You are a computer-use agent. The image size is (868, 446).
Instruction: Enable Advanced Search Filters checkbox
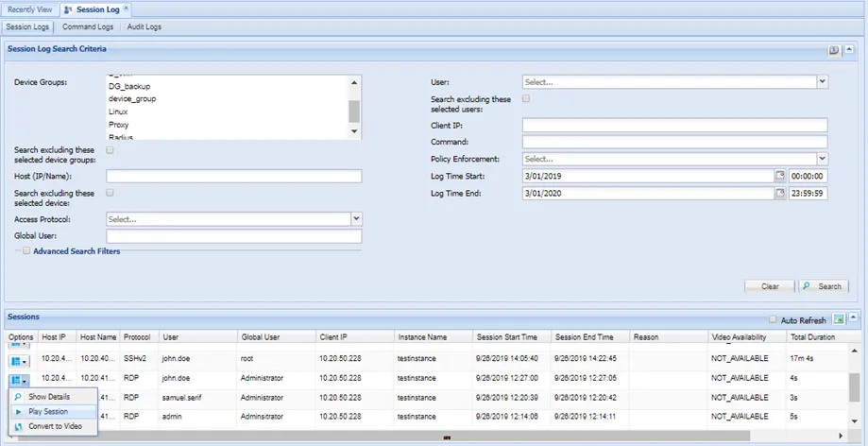pyautogui.click(x=26, y=251)
